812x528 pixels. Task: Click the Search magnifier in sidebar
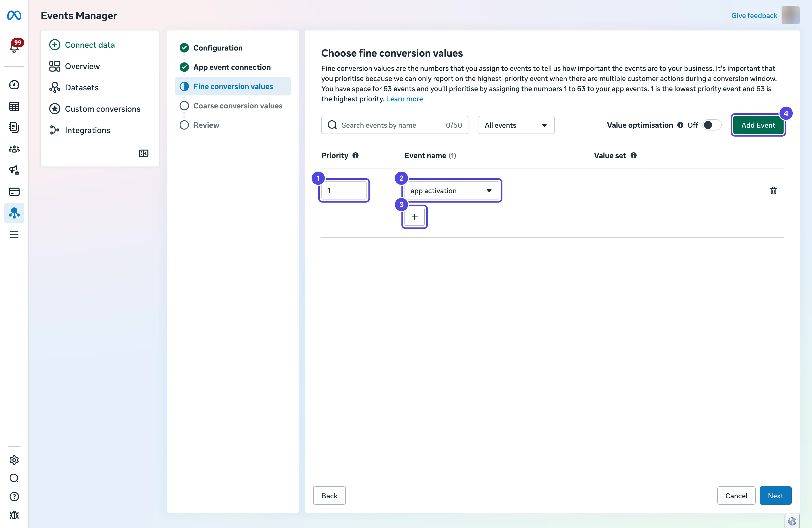pos(14,478)
